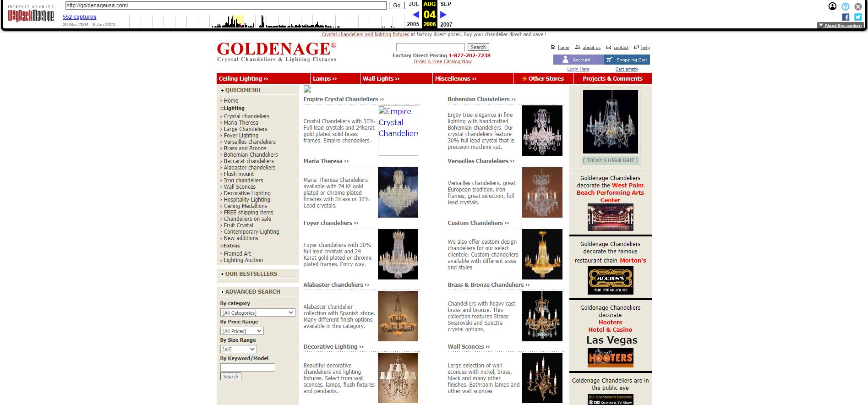This screenshot has width=868, height=405.
Task: Click the Wayback user account icon
Action: click(833, 6)
